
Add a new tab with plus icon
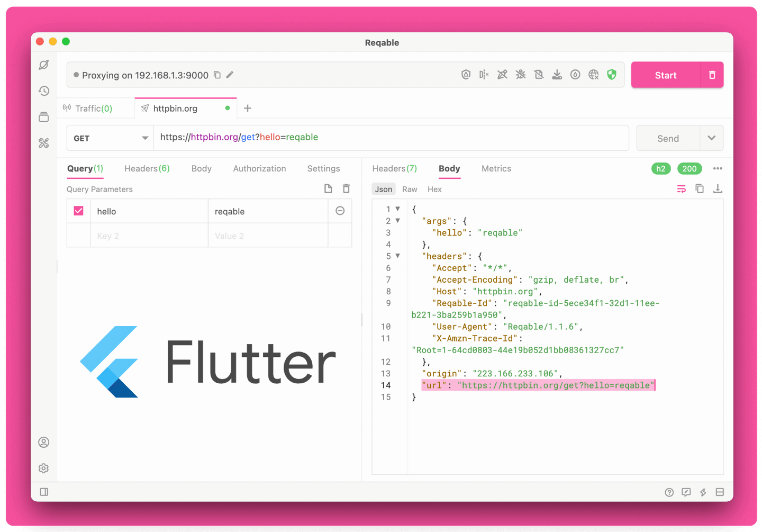click(x=248, y=109)
